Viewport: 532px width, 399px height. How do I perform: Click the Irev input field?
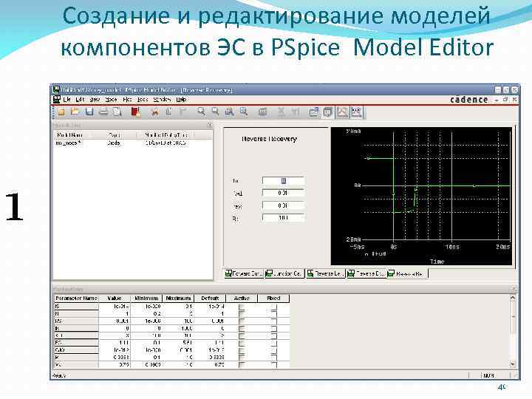[x=283, y=205]
